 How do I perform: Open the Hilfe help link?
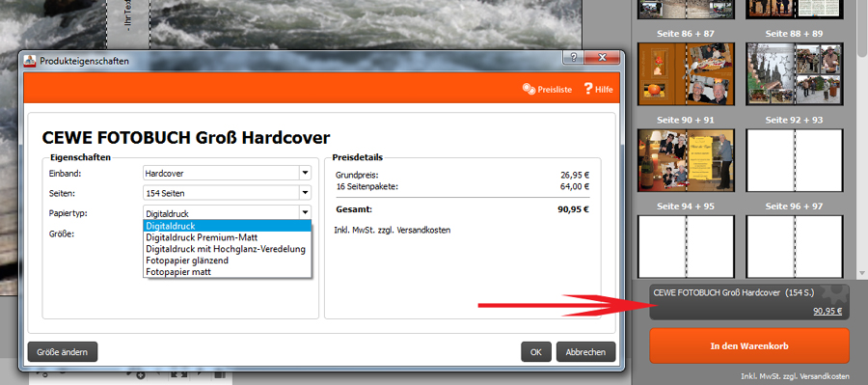click(598, 89)
